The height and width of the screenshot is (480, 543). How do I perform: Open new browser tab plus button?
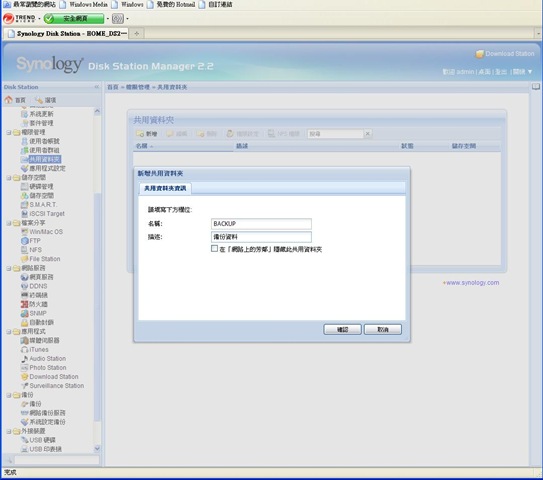pyautogui.click(x=136, y=34)
